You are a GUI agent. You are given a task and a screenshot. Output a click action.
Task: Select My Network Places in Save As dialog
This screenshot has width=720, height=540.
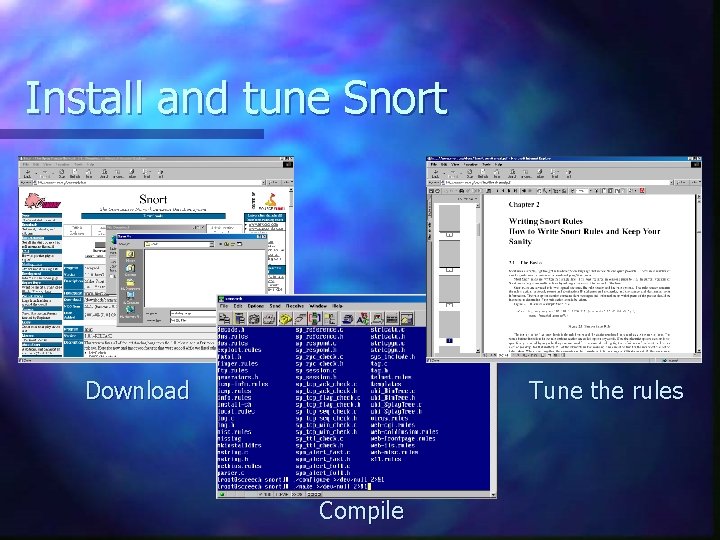point(130,313)
